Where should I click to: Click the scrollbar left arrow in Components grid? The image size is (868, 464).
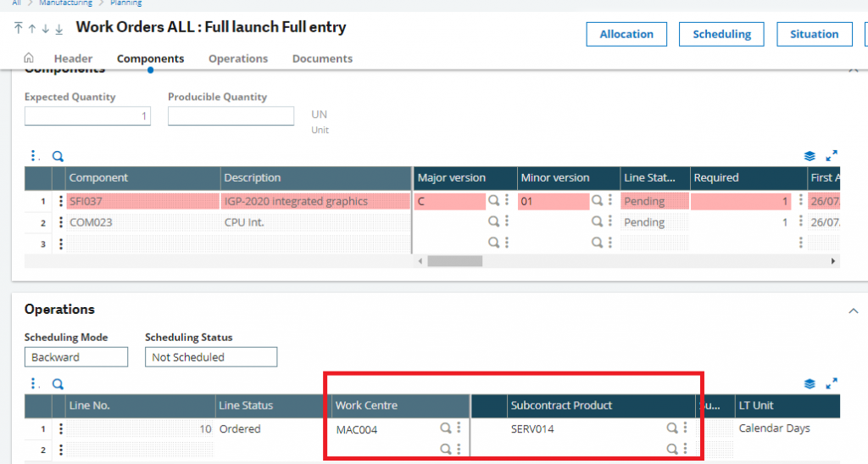pos(420,260)
